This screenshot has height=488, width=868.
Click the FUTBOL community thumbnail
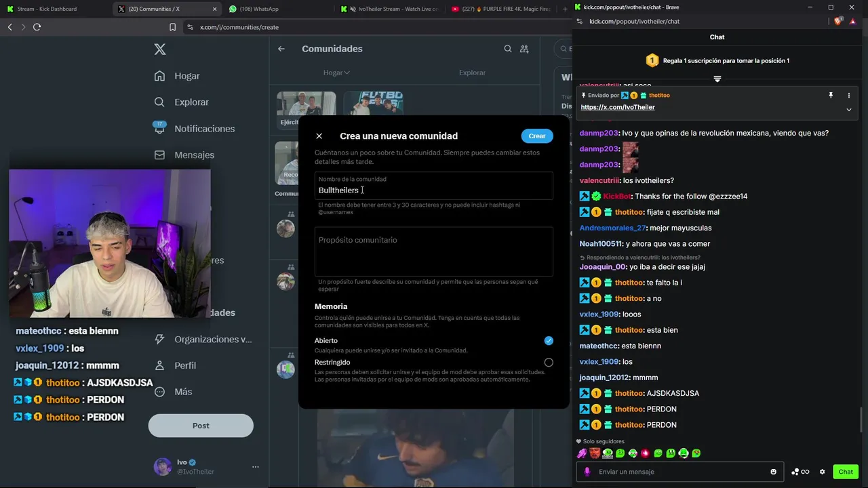pos(373,104)
